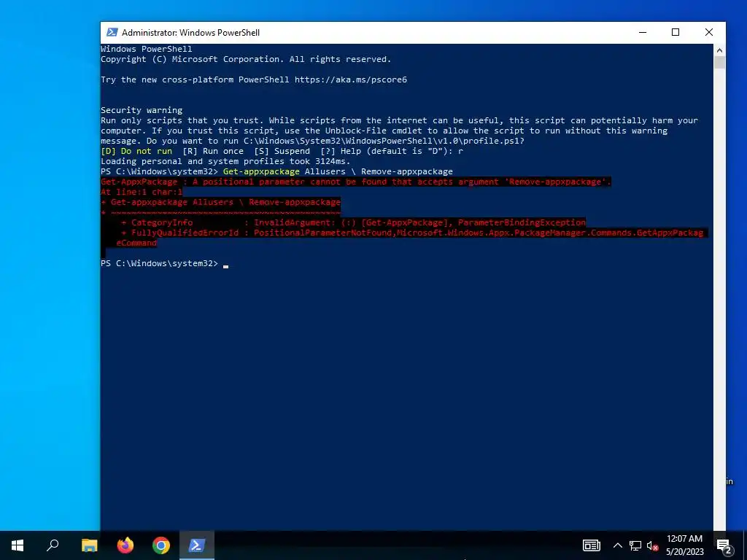The image size is (747, 560).
Task: Click the 'At line:1 char:1' error line
Action: [142, 192]
